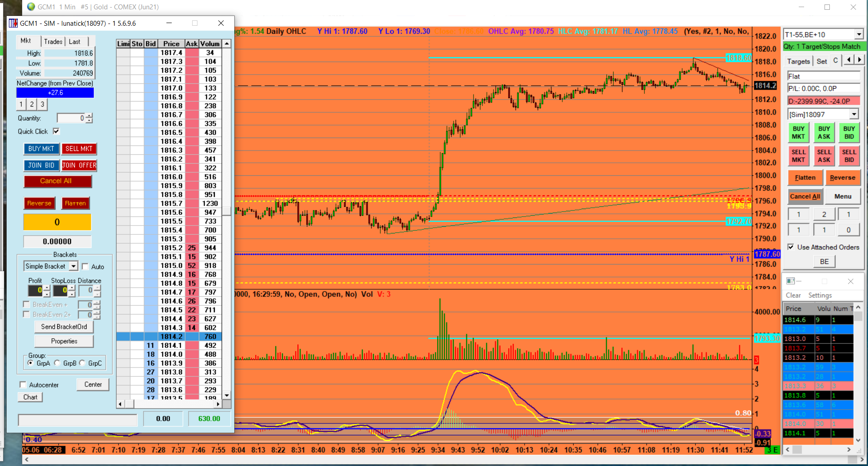This screenshot has width=868, height=466.
Task: Open the Set tab
Action: 821,61
